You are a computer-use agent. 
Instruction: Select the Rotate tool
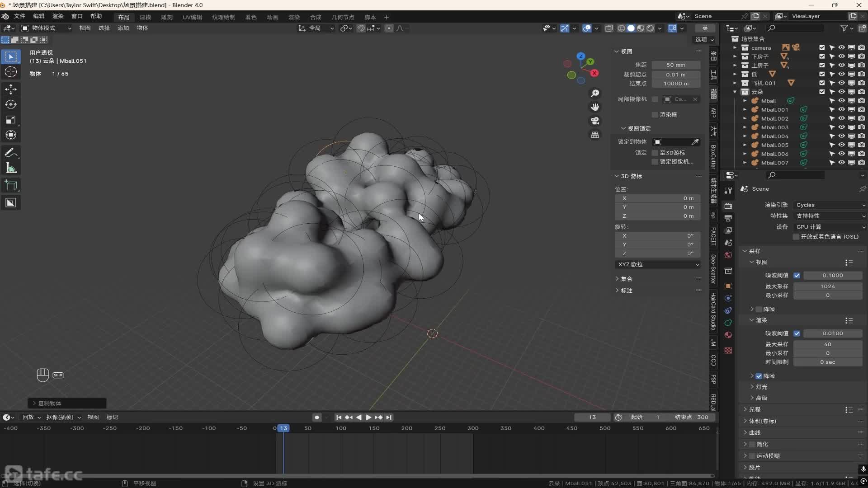pyautogui.click(x=11, y=104)
